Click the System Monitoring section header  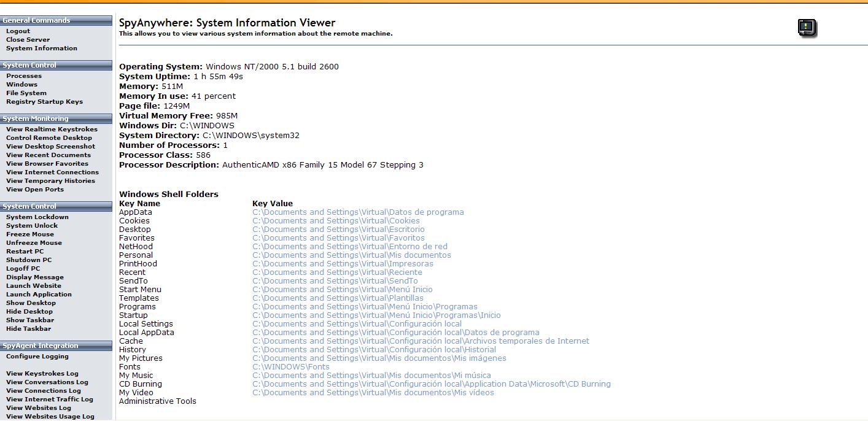click(x=56, y=118)
